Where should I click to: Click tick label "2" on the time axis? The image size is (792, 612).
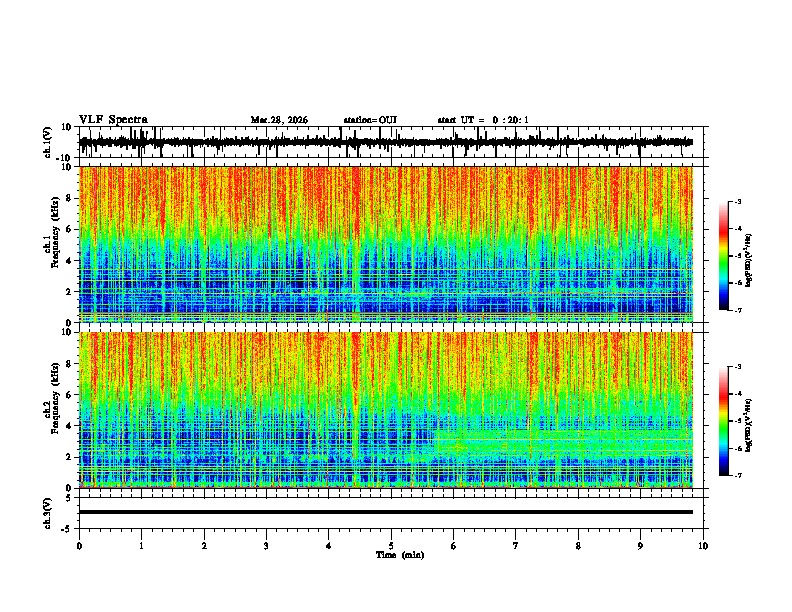click(x=204, y=546)
